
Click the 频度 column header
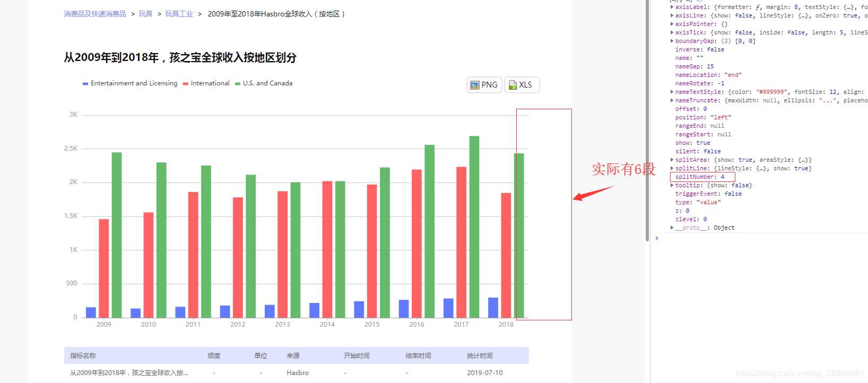(214, 356)
